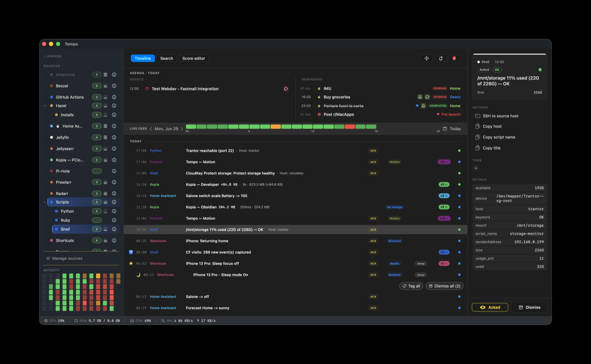Jump to Today in live feed
Screen dimensions: 591x364
click(455, 129)
